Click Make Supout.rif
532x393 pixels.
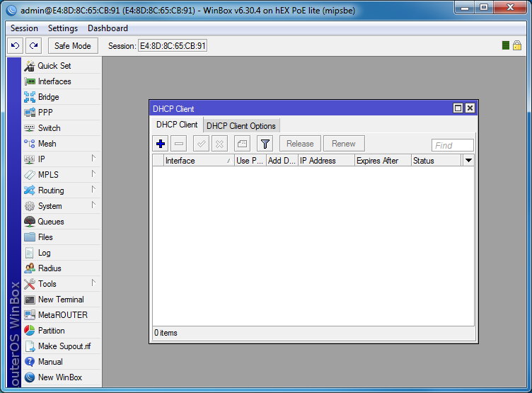tap(62, 346)
